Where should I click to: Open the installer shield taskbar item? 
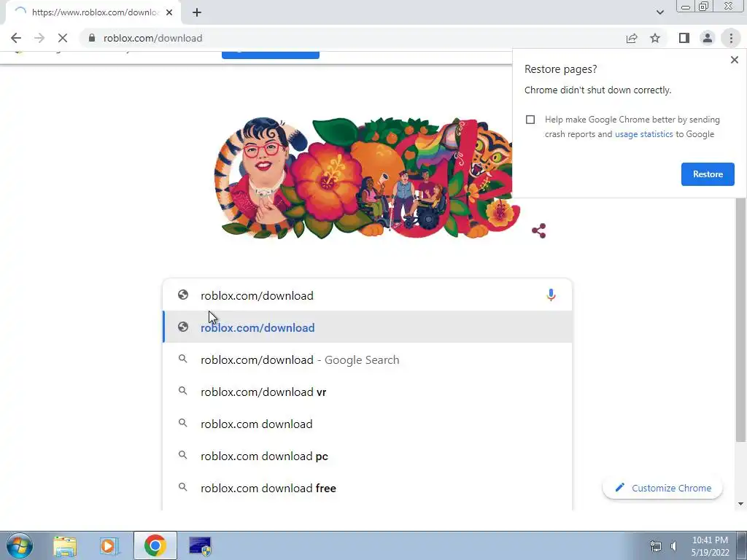pyautogui.click(x=200, y=545)
